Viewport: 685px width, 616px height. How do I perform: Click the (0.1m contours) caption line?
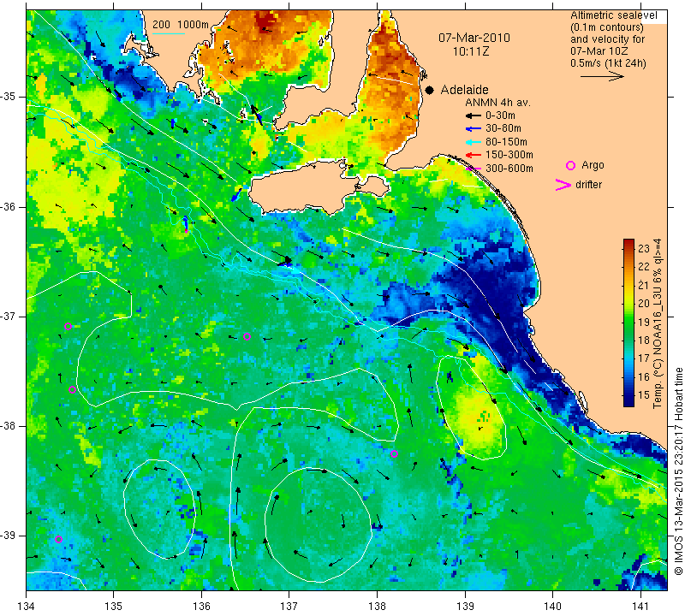click(607, 27)
